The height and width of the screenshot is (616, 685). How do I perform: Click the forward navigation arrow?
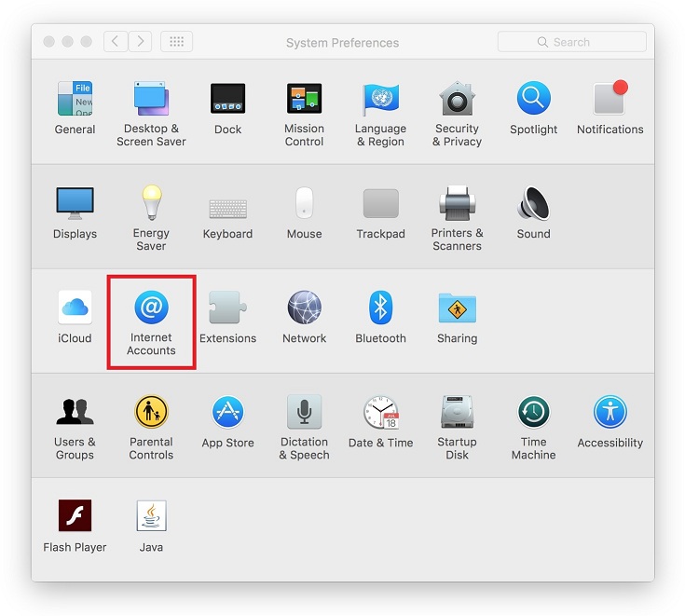click(x=140, y=42)
